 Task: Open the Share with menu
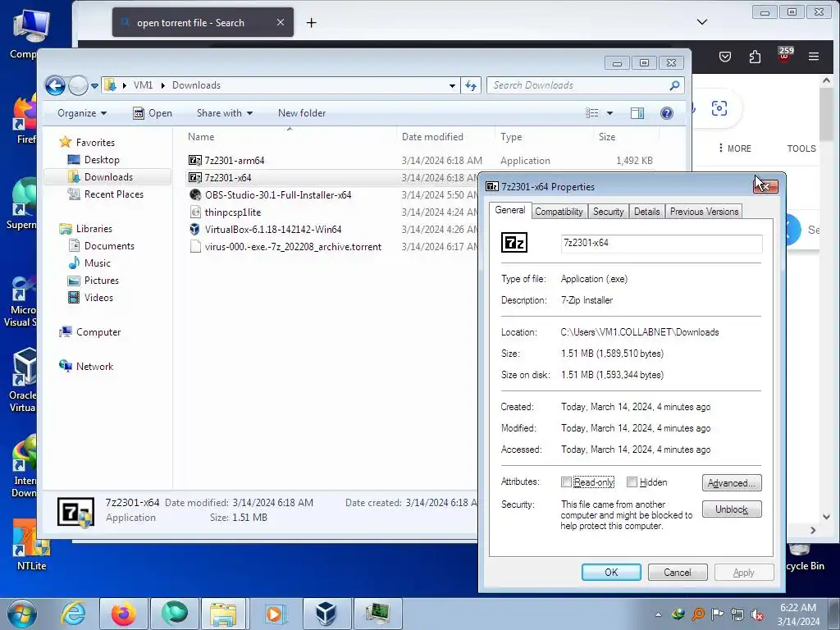(225, 113)
